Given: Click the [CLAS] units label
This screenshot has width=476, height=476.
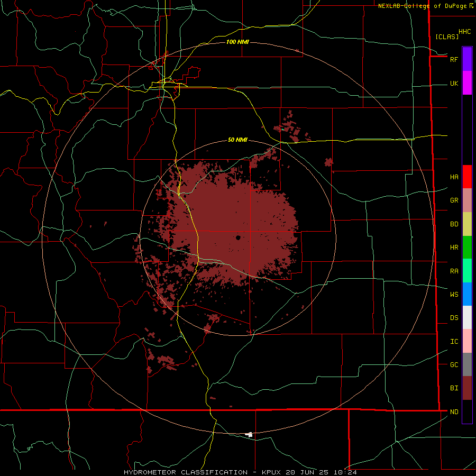Looking at the screenshot, I should [447, 36].
